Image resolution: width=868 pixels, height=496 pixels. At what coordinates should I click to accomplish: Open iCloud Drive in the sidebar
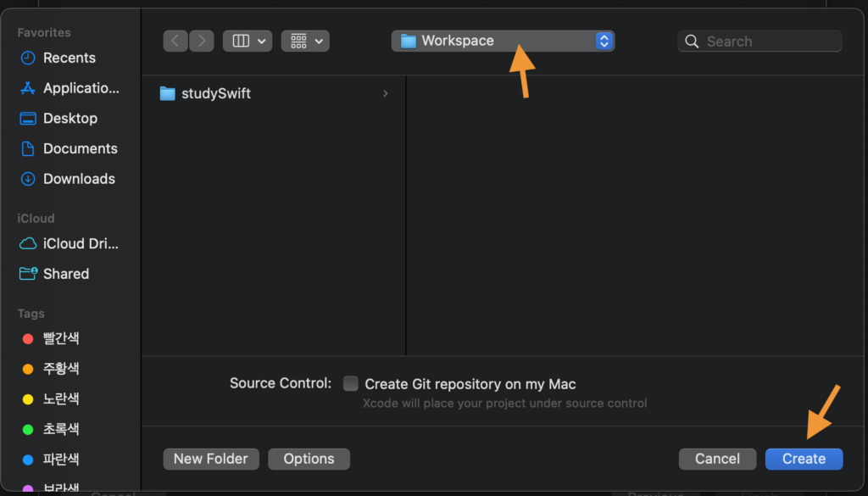(81, 243)
